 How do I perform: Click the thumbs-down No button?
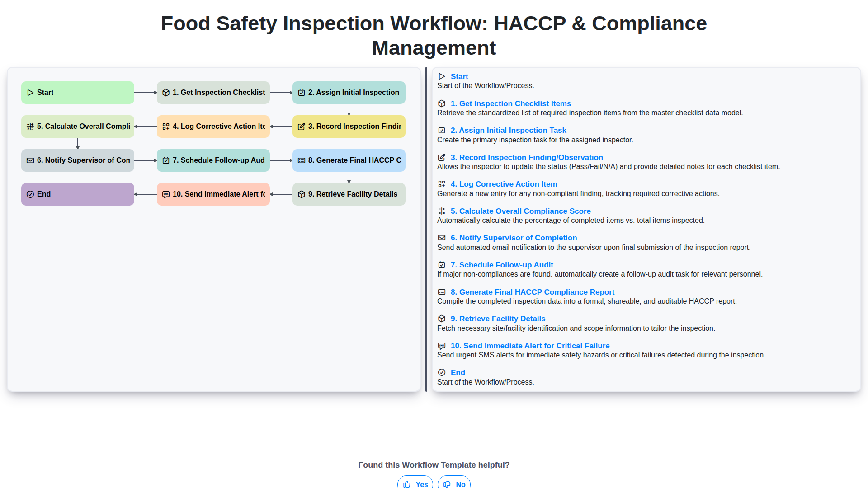(x=454, y=483)
